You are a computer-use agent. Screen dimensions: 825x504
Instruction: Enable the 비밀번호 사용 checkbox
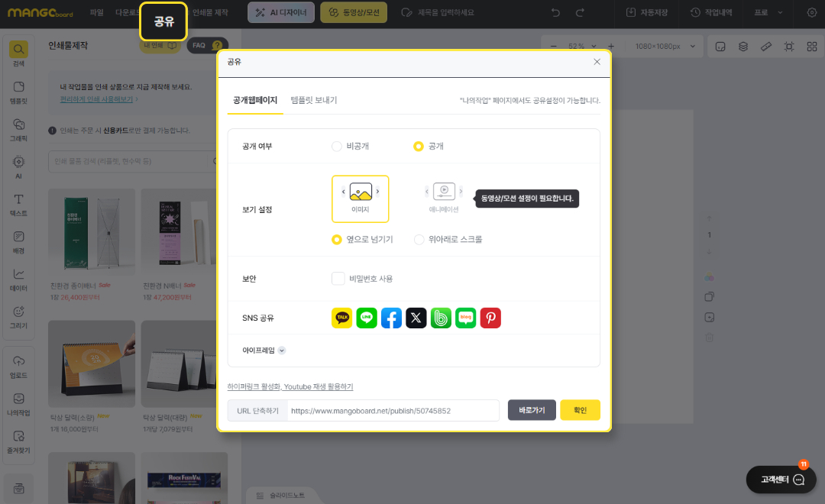click(338, 279)
